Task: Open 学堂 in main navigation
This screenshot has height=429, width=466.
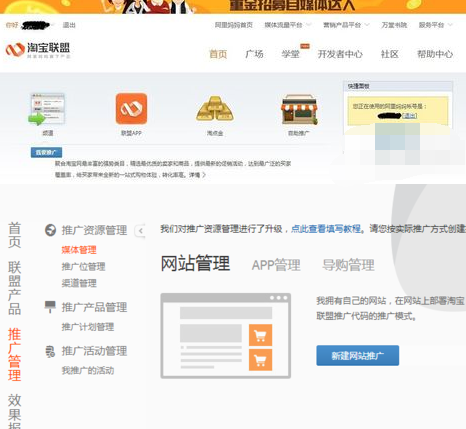Action: (x=290, y=54)
